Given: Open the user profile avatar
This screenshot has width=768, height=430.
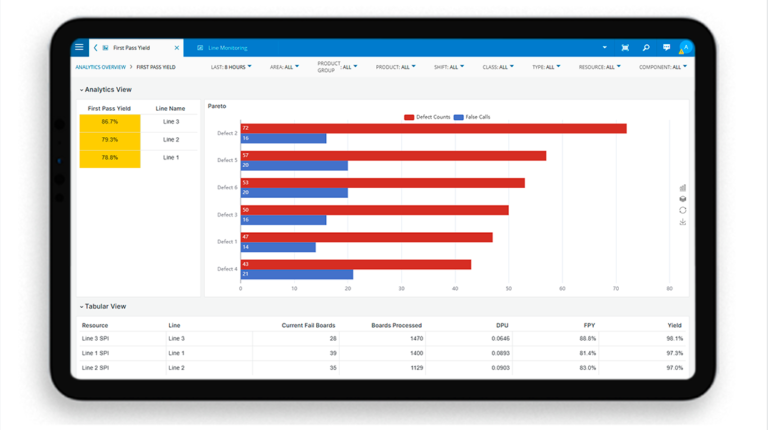Looking at the screenshot, I should pos(685,48).
